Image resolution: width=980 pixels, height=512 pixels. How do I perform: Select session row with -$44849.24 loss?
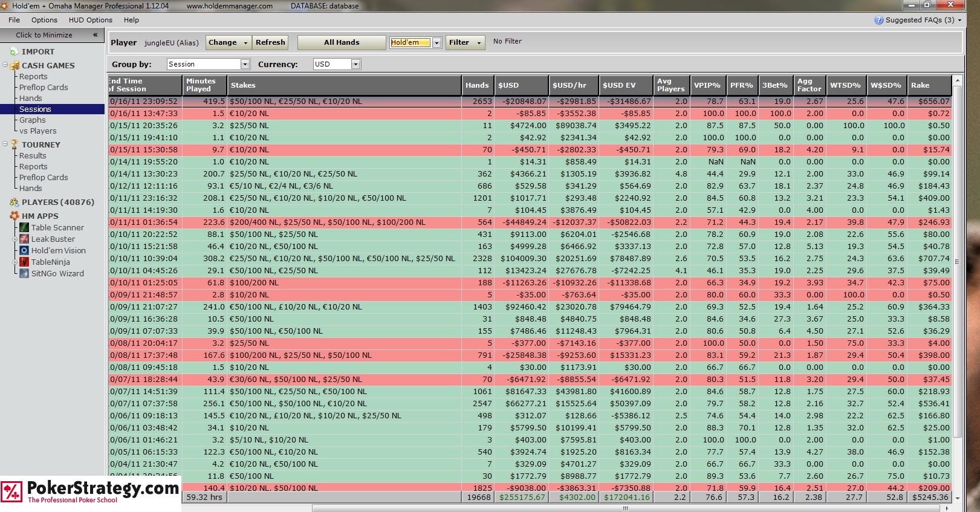click(x=530, y=222)
